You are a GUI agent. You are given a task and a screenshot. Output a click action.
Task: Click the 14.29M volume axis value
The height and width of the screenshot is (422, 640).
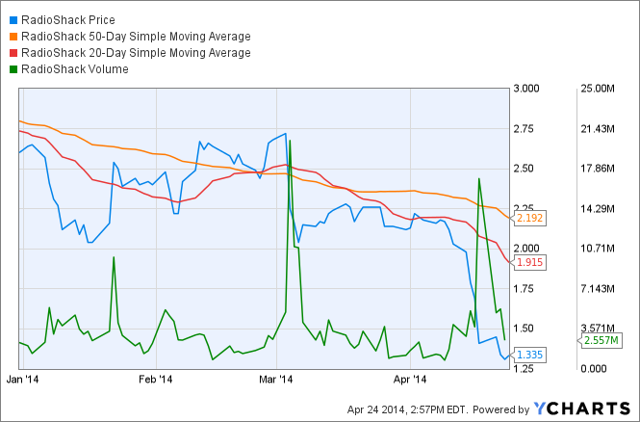pyautogui.click(x=598, y=209)
